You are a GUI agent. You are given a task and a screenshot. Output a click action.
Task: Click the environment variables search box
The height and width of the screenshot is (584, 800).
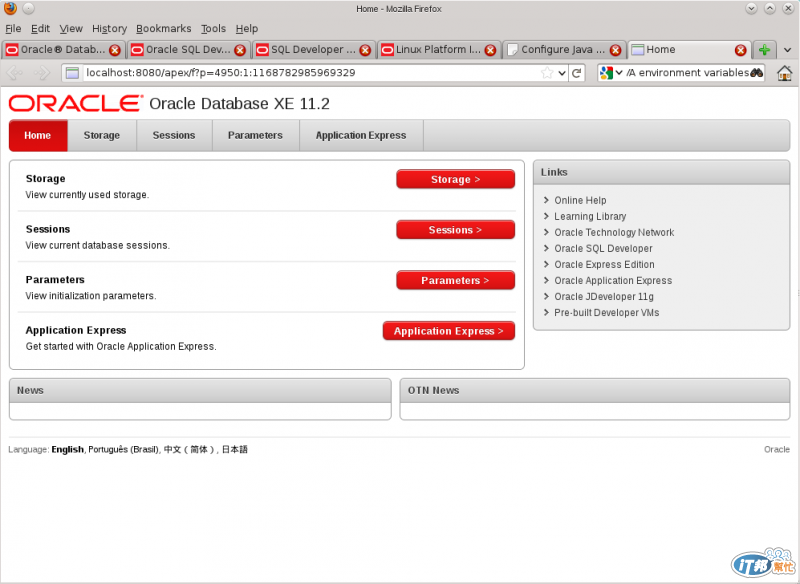687,73
